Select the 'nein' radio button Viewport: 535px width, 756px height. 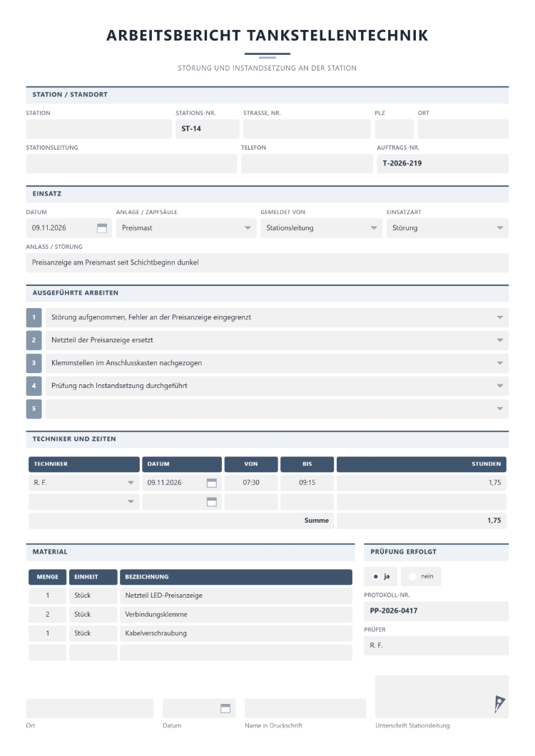pos(412,576)
